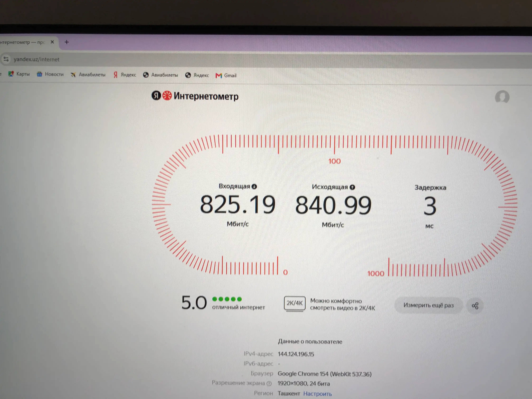Image resolution: width=532 pixels, height=399 pixels.
Task: Click the Ташкент region text
Action: coord(289,393)
